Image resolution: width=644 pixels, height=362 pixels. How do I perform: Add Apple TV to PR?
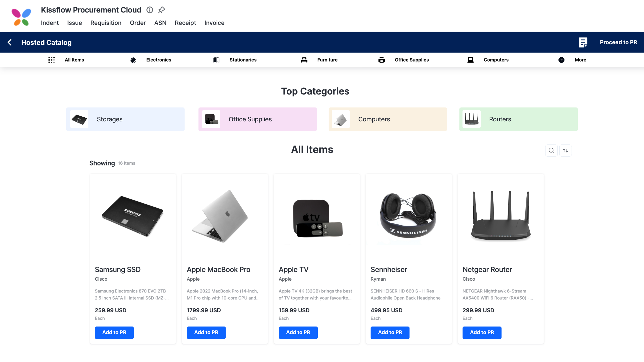pos(298,333)
